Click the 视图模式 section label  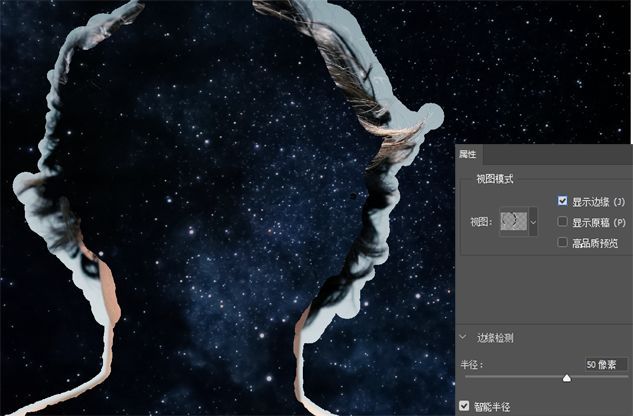[x=495, y=179]
